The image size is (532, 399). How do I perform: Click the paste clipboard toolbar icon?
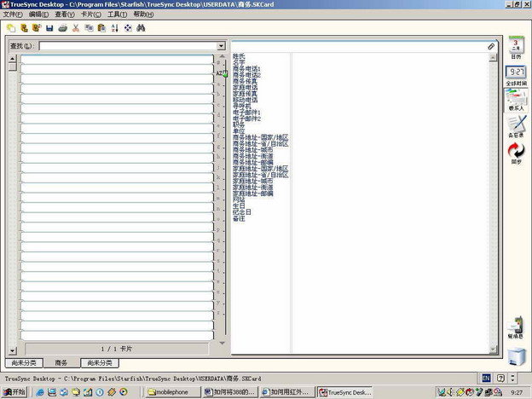tap(101, 28)
